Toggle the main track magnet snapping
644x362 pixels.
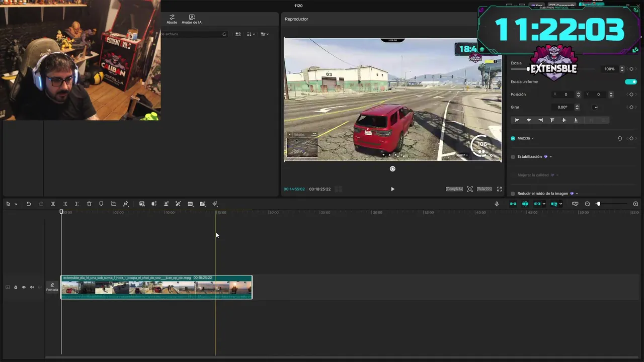point(513,204)
